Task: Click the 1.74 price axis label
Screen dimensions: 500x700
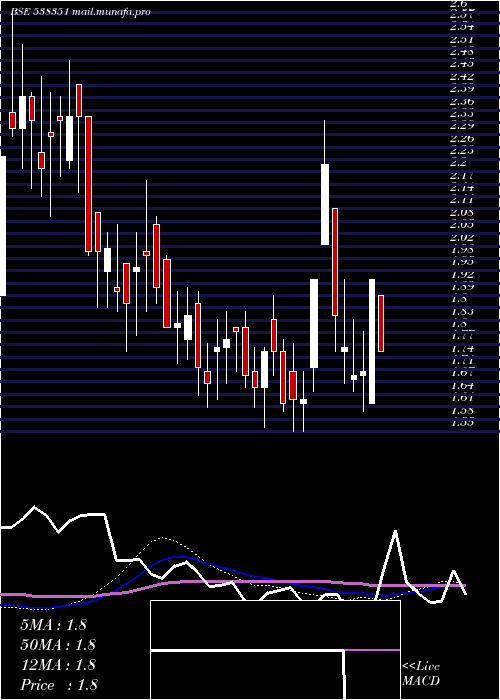Action: pyautogui.click(x=461, y=349)
